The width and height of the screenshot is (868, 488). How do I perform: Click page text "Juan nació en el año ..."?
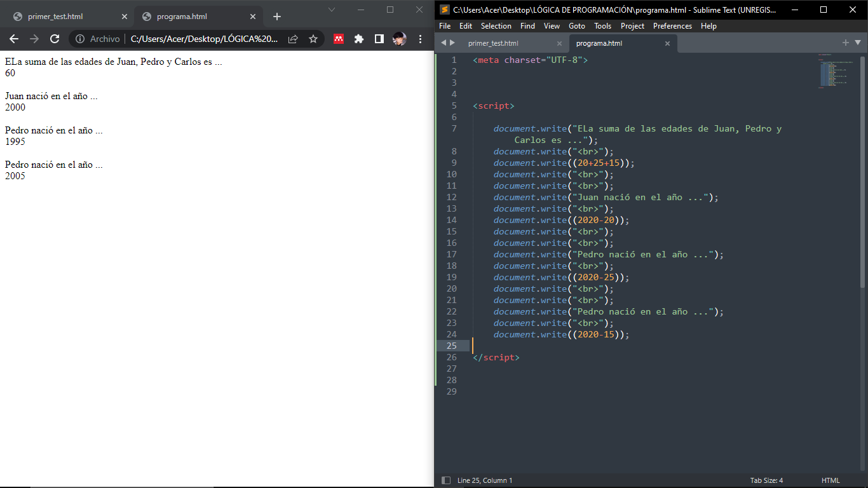51,96
